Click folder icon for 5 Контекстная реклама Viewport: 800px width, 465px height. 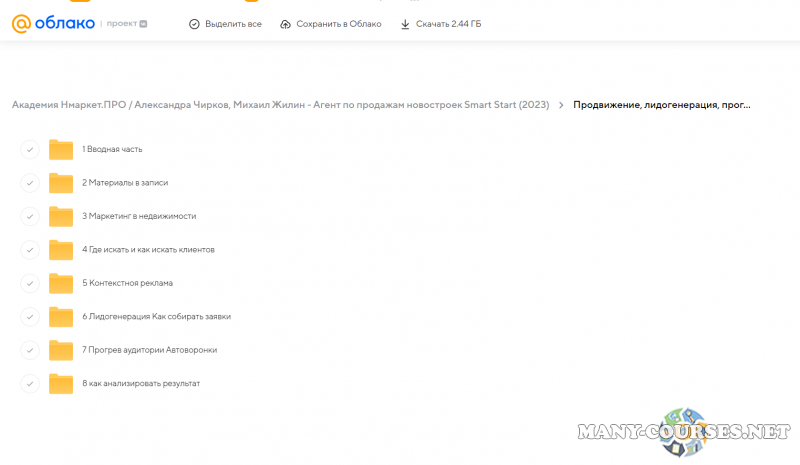click(61, 283)
